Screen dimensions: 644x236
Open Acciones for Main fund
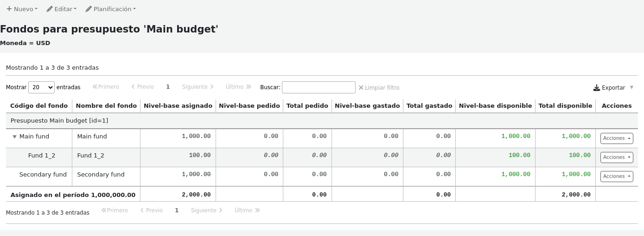(x=616, y=138)
